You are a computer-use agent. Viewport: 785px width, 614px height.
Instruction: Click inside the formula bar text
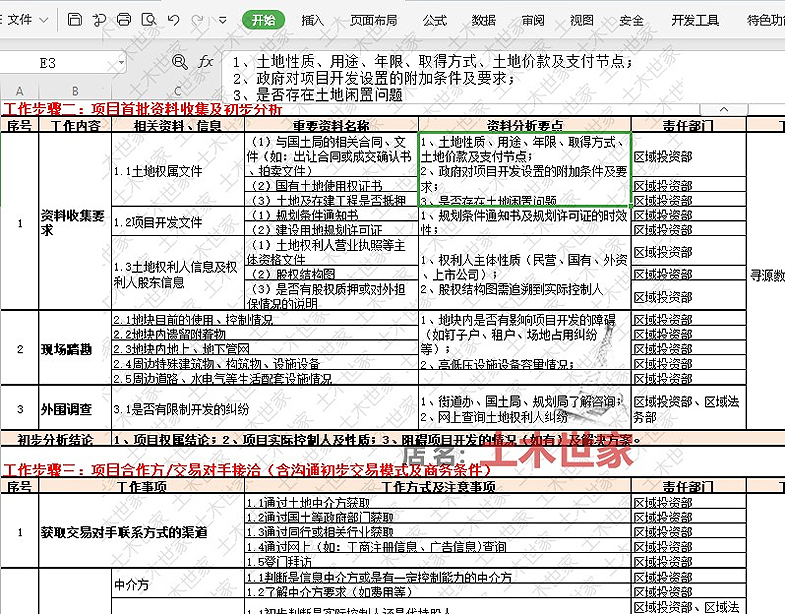click(x=503, y=78)
